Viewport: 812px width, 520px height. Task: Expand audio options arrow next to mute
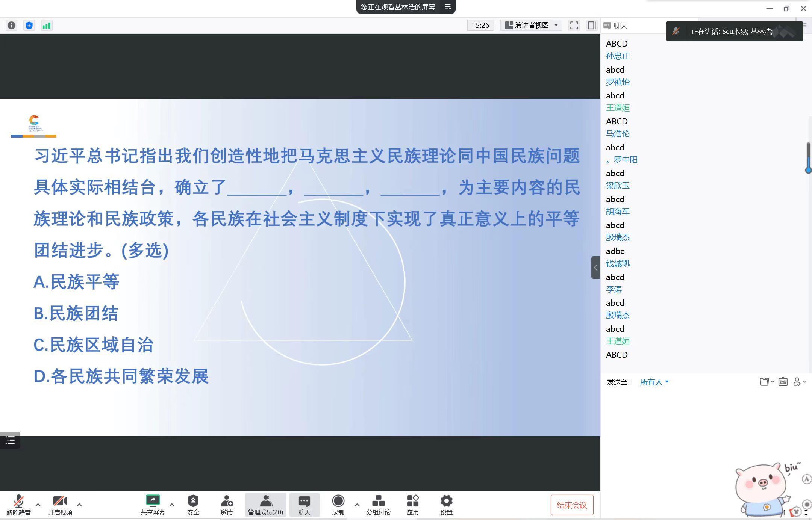coord(38,505)
